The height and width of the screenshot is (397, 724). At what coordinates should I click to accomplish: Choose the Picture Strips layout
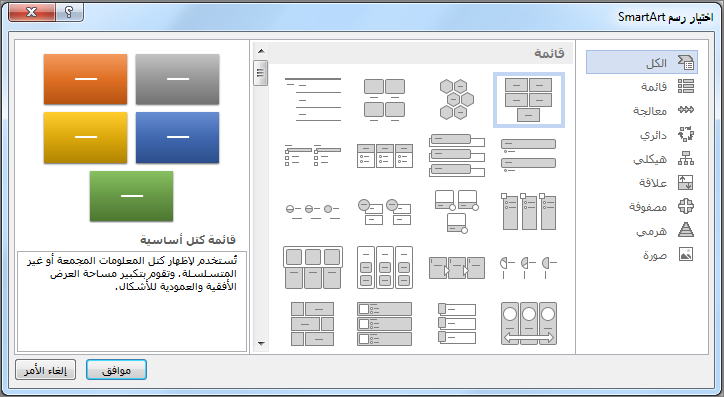pyautogui.click(x=457, y=324)
